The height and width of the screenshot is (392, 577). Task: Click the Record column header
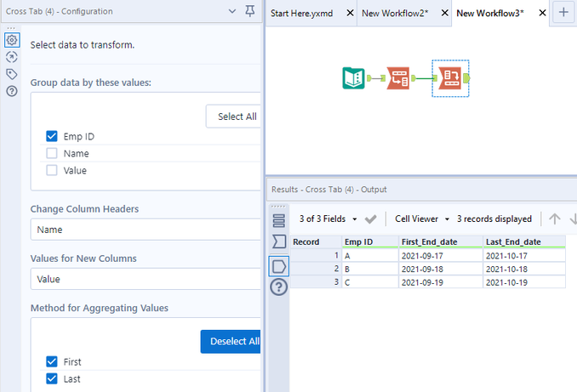tap(316, 242)
